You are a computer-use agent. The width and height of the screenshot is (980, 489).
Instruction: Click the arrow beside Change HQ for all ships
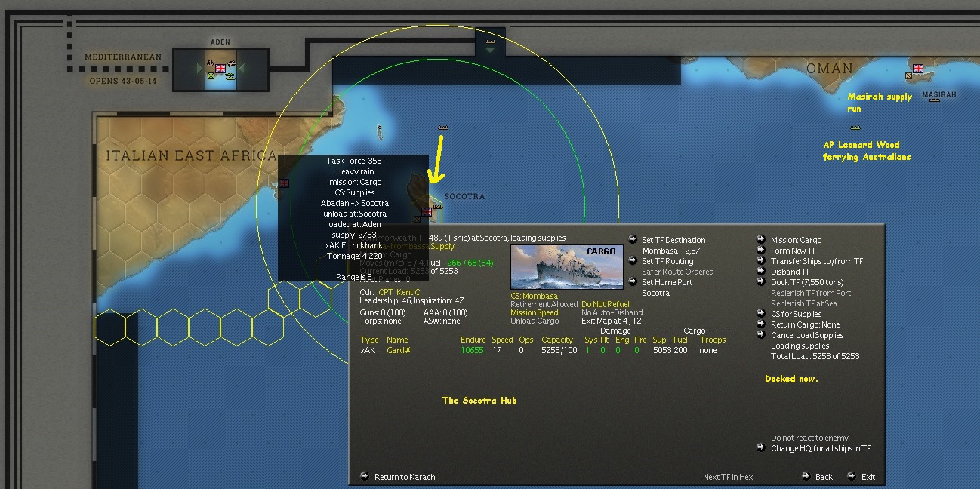pos(761,447)
